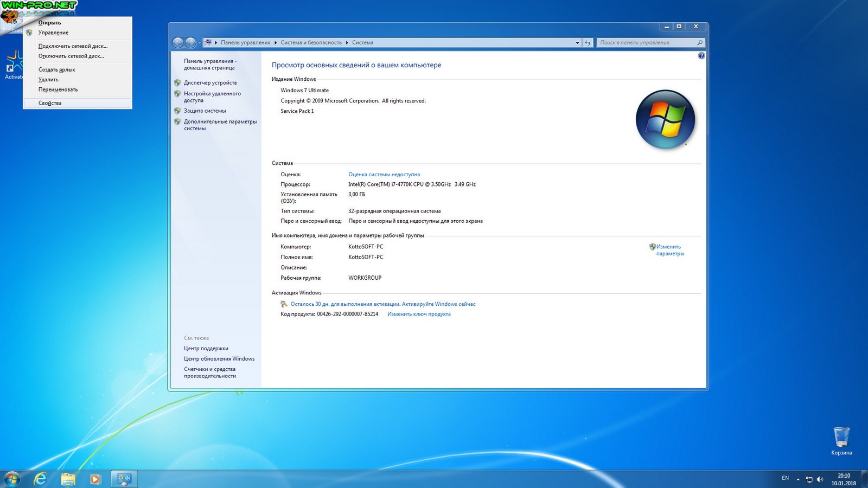Show hidden tray icons arrow
This screenshot has width=868, height=488.
pyautogui.click(x=797, y=479)
